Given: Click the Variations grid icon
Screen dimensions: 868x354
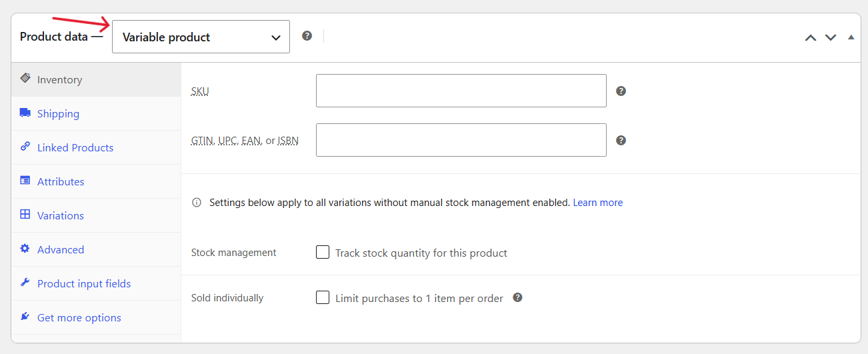Looking at the screenshot, I should click(25, 214).
